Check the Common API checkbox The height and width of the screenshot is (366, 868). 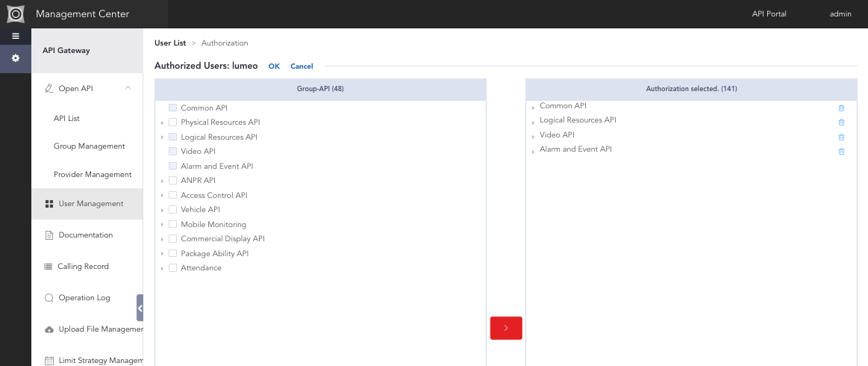[x=172, y=108]
